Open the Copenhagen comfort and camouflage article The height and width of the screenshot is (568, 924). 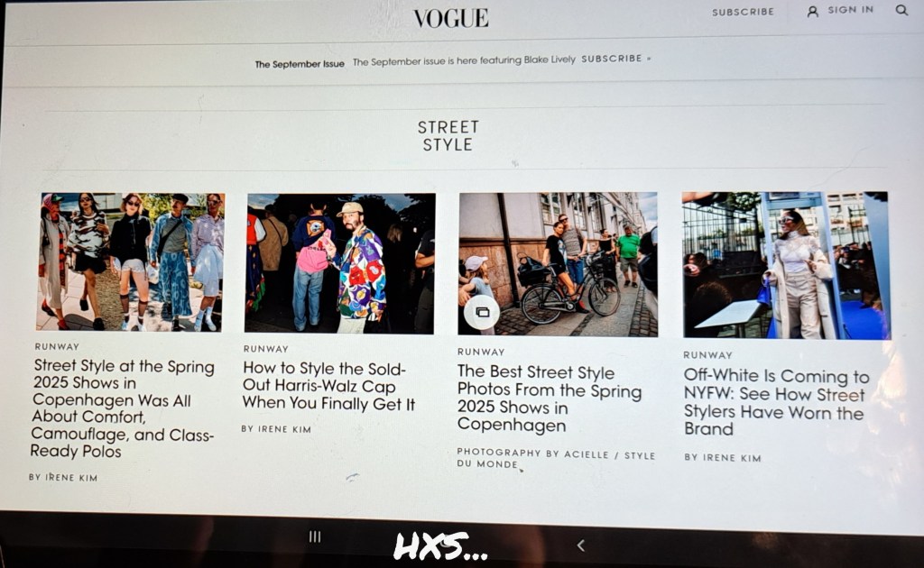pos(123,408)
